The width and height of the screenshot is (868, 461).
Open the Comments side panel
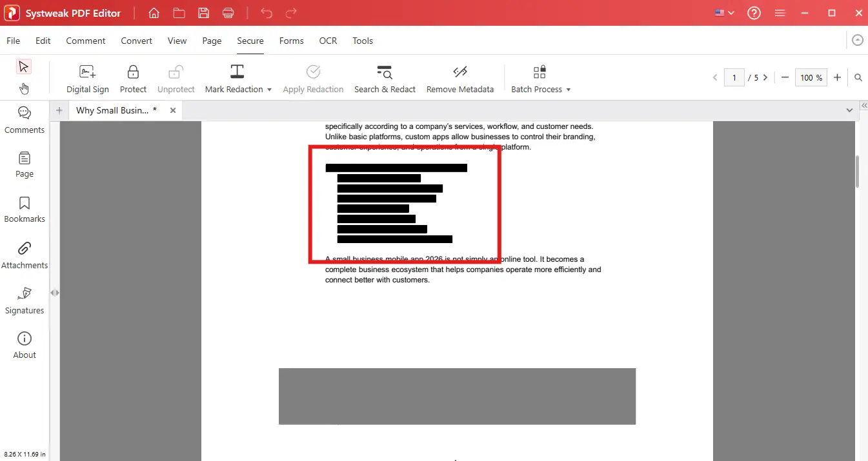[x=25, y=120]
